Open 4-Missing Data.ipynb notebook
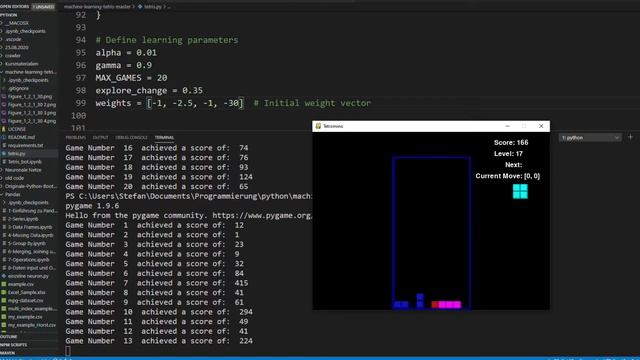The width and height of the screenshot is (640, 360). coord(31,235)
